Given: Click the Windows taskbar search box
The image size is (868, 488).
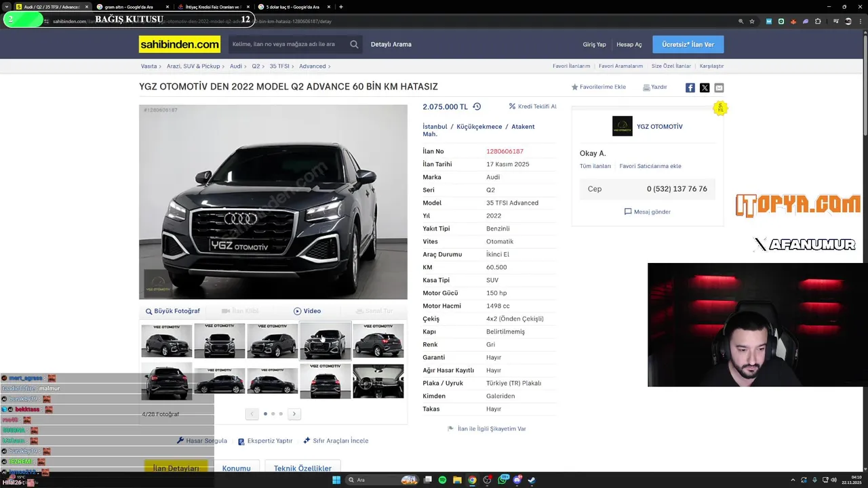Looking at the screenshot, I should (x=383, y=480).
